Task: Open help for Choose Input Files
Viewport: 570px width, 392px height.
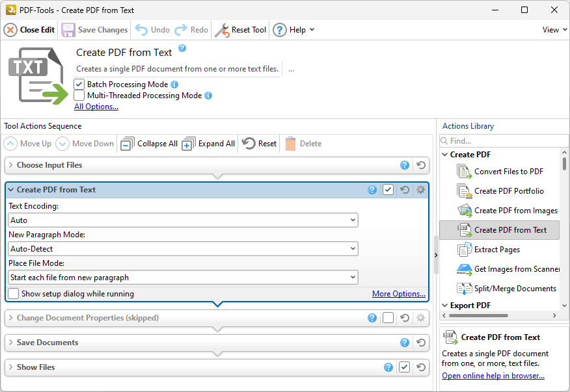Action: tap(405, 165)
